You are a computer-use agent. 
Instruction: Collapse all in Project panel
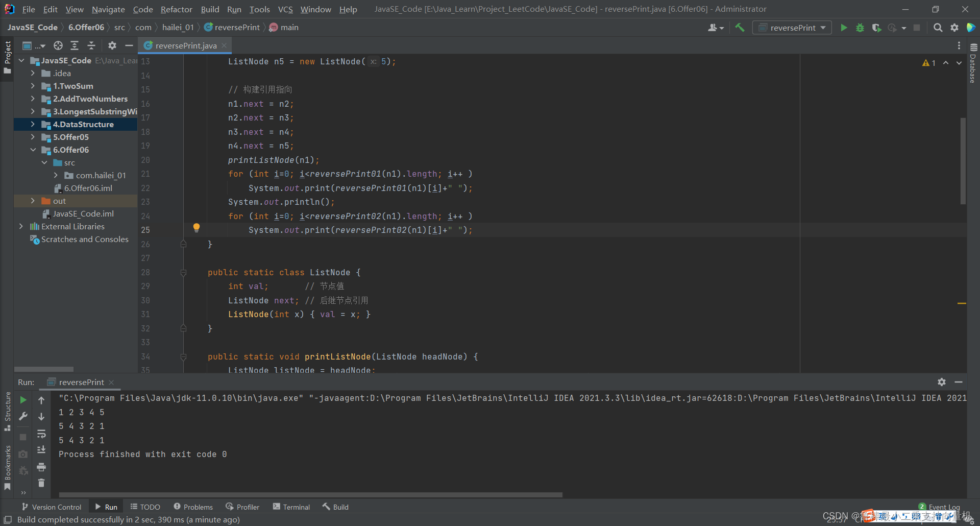coord(91,45)
